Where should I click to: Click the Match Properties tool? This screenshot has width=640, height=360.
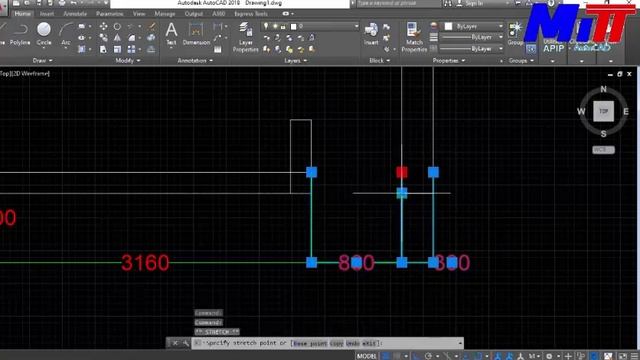click(414, 37)
